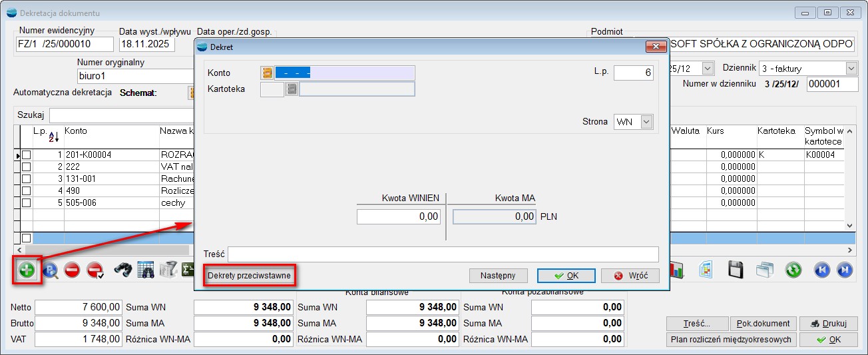The image size is (868, 355).
Task: Tick the checkbox for row 201-K00004
Action: coord(27,155)
